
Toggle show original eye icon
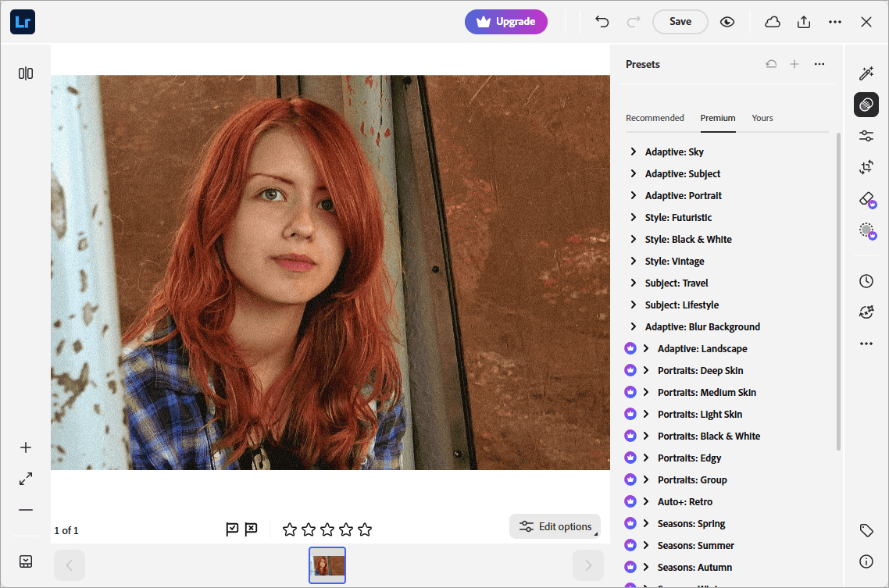coord(727,22)
